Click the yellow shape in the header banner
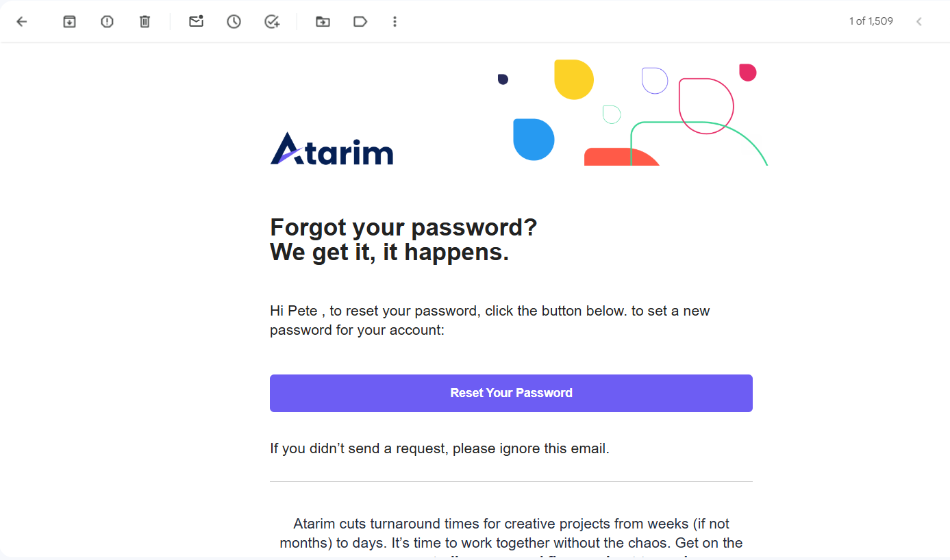Image resolution: width=950 pixels, height=560 pixels. click(573, 79)
